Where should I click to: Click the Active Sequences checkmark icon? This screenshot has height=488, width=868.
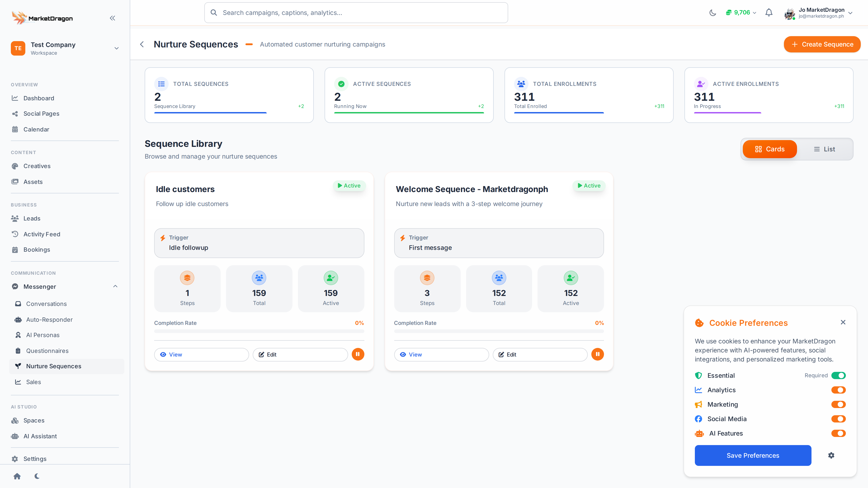341,84
